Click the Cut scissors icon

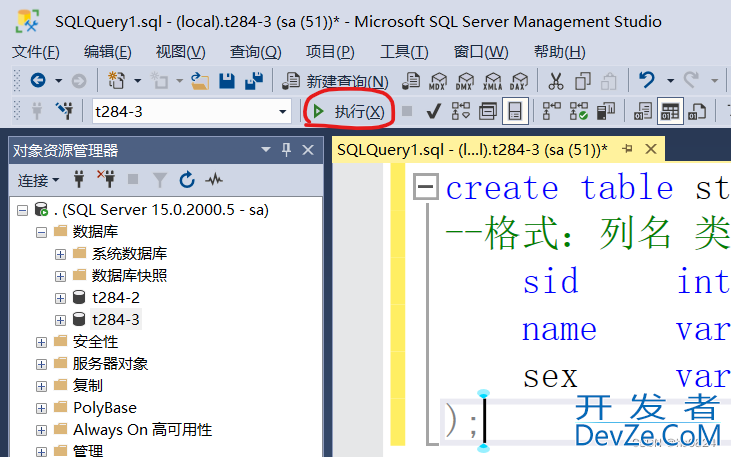point(555,81)
